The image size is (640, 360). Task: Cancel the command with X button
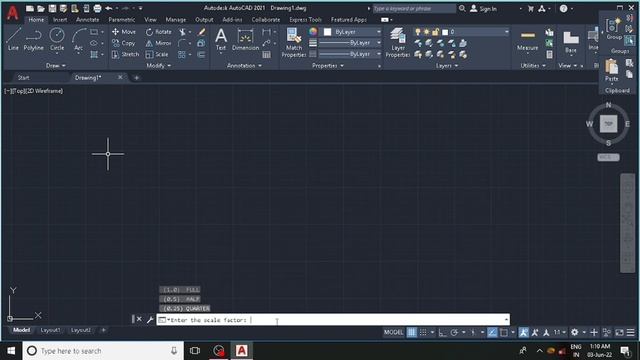139,320
